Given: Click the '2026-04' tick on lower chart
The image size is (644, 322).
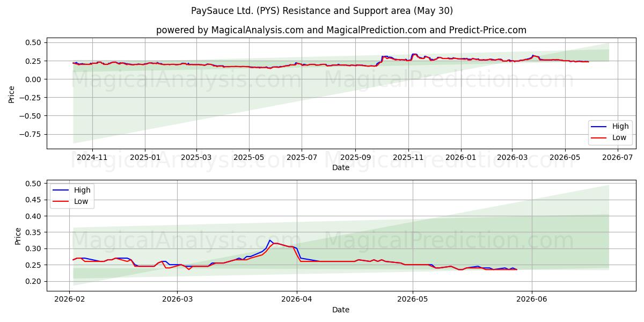Looking at the screenshot, I should click(x=297, y=299).
